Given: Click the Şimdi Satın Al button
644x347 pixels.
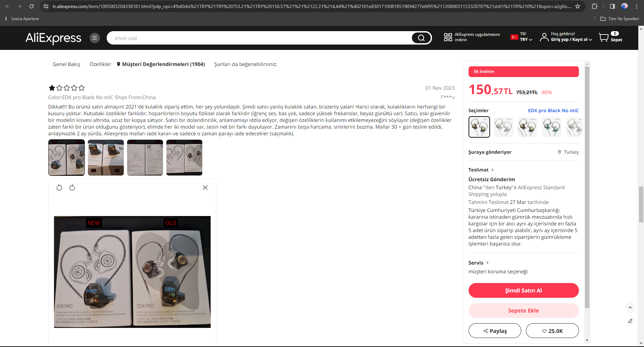Looking at the screenshot, I should tap(524, 290).
